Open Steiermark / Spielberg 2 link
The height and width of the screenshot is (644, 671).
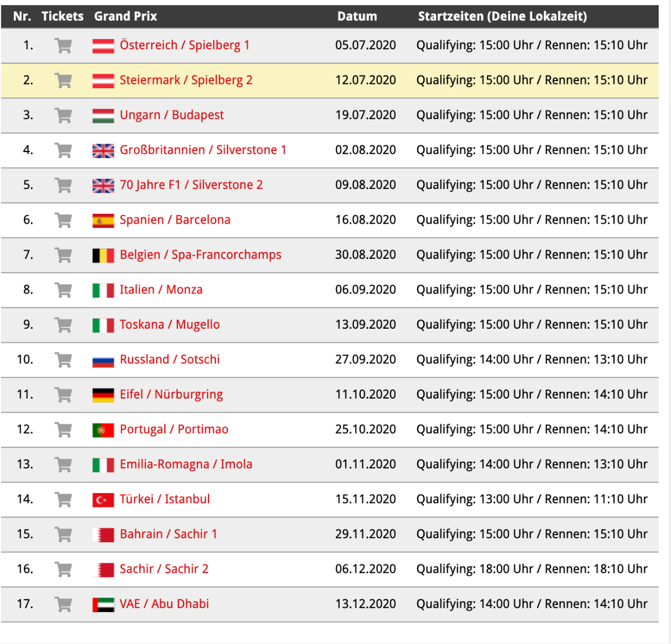[186, 80]
